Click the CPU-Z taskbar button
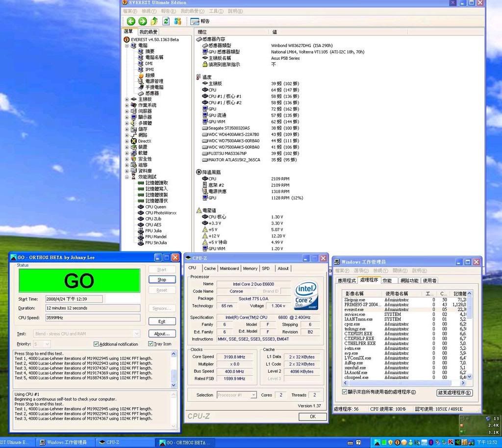 pyautogui.click(x=125, y=443)
